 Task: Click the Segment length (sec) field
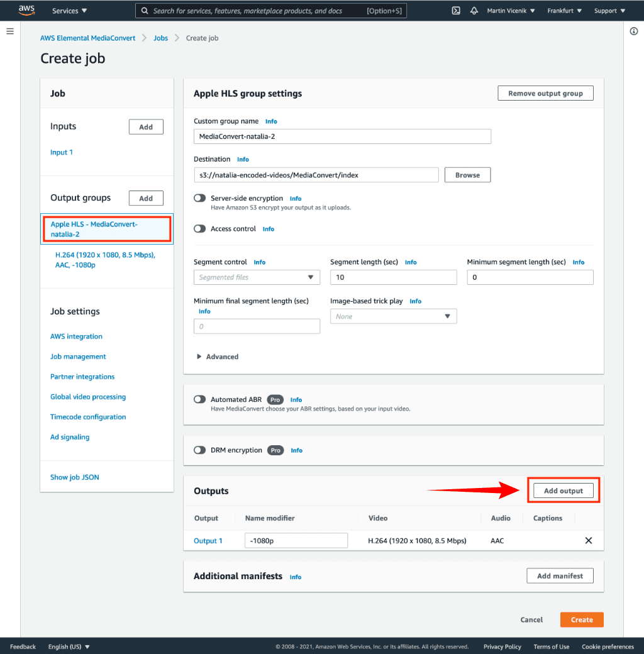(x=393, y=277)
